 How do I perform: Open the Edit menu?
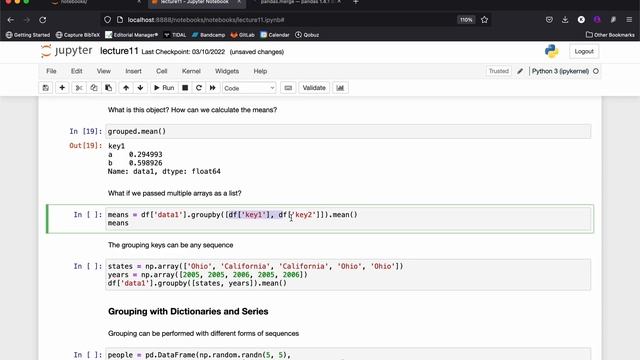pos(77,71)
